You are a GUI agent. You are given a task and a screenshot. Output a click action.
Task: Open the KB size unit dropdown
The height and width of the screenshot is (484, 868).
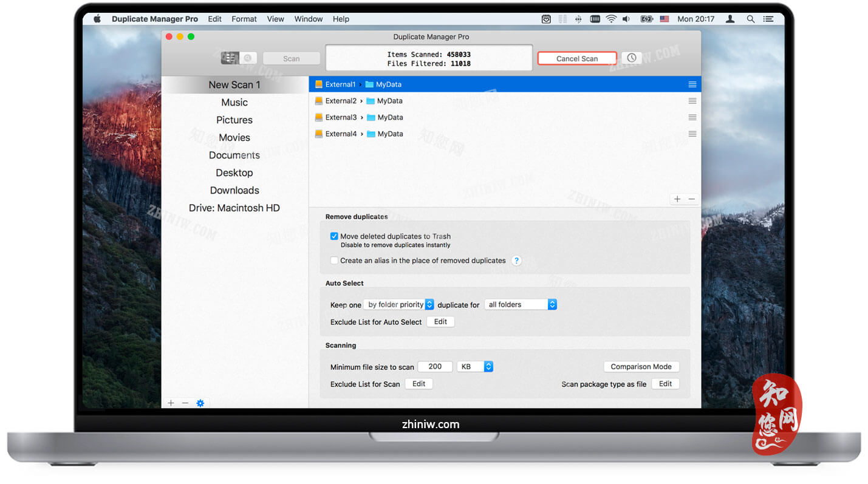(475, 367)
